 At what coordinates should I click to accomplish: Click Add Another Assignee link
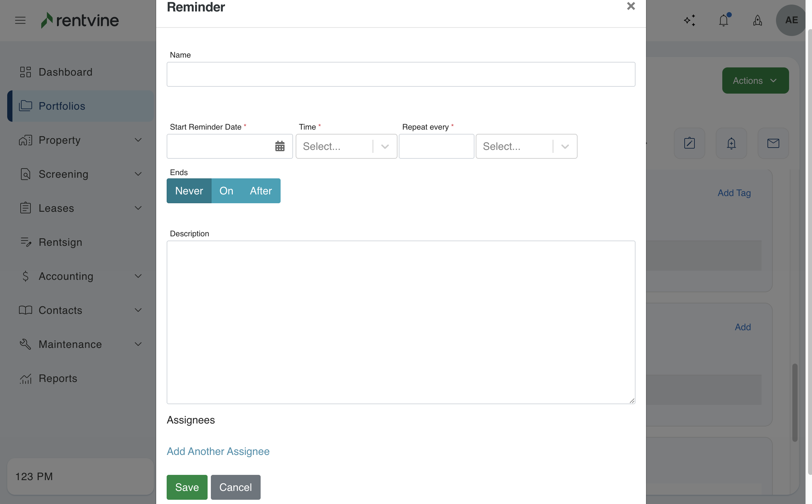[218, 451]
